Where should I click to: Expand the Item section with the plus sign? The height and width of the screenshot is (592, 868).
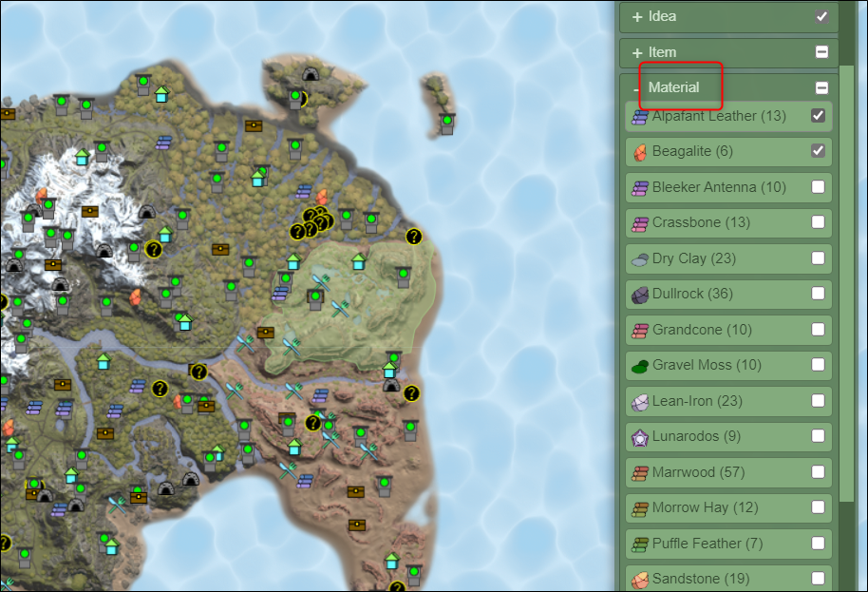pyautogui.click(x=637, y=52)
